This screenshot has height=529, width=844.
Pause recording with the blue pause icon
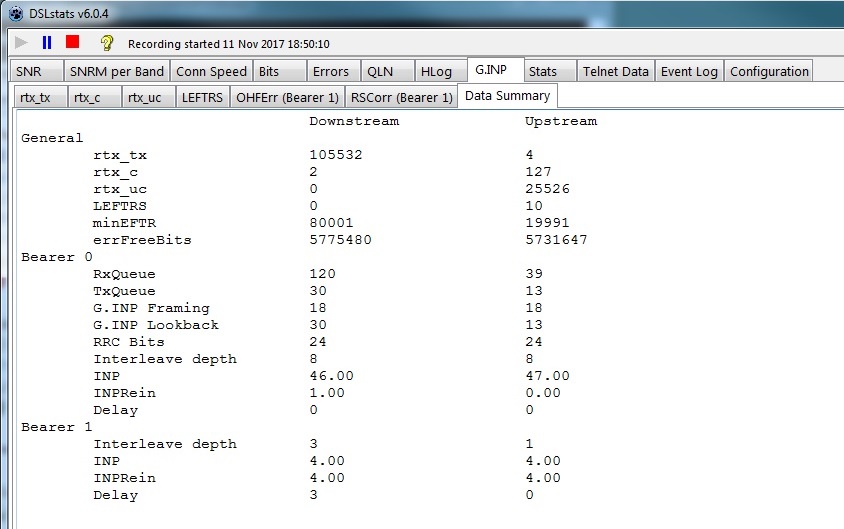pyautogui.click(x=47, y=43)
